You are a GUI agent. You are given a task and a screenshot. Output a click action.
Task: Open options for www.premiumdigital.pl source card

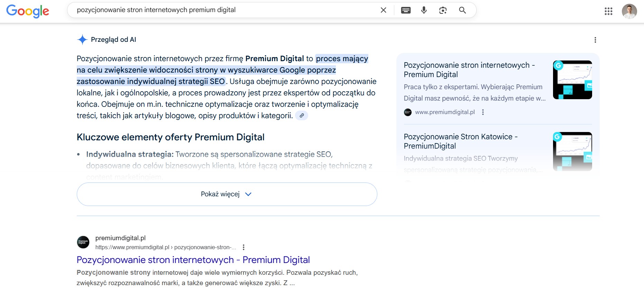pos(483,112)
